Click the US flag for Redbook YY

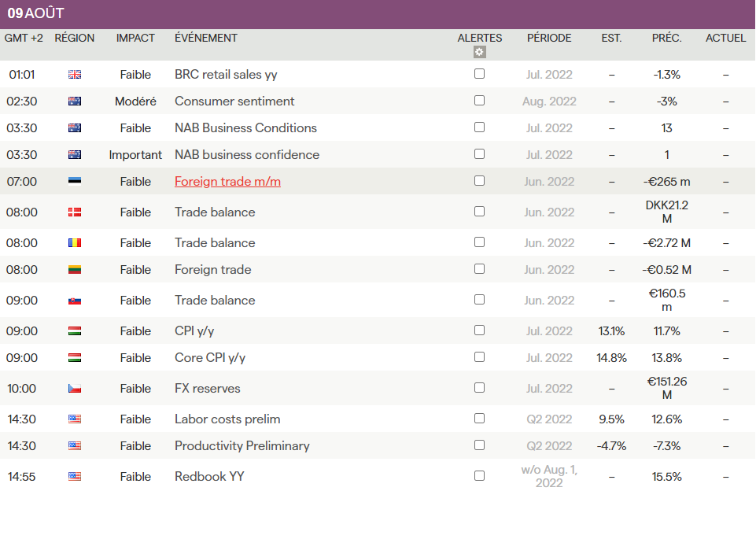[x=75, y=477]
